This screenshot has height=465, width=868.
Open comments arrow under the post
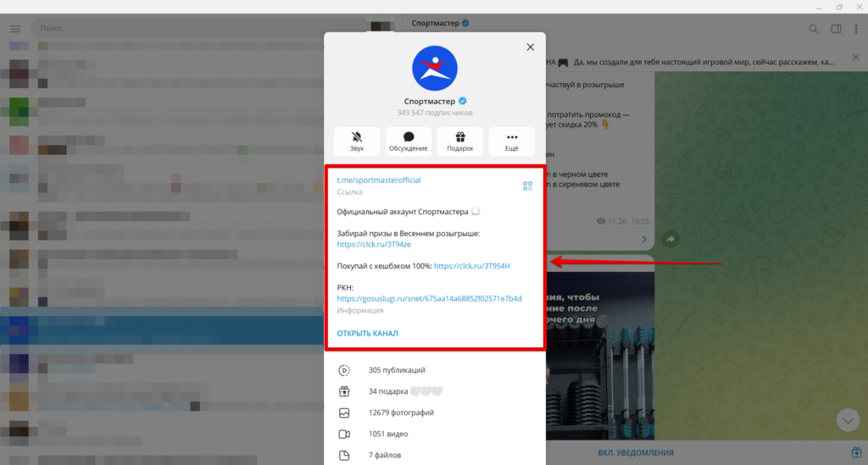point(644,240)
